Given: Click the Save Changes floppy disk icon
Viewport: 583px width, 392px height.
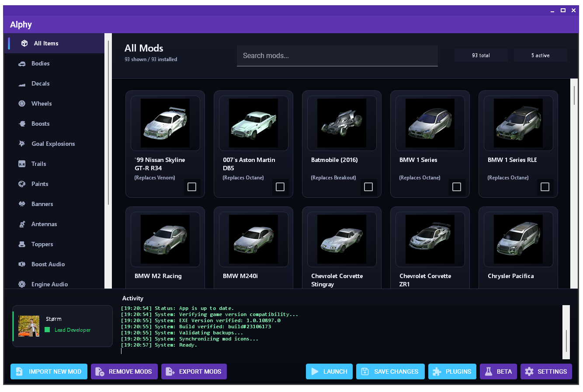Looking at the screenshot, I should pos(365,371).
